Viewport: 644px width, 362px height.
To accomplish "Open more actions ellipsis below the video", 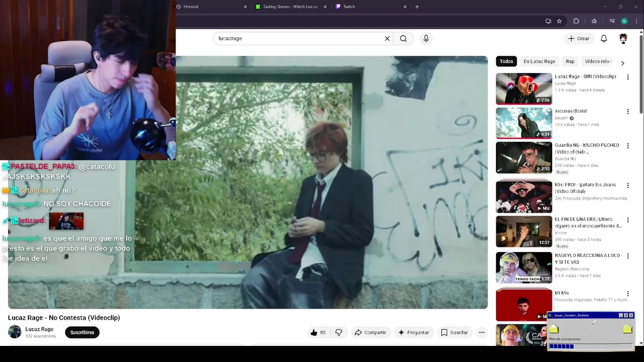I will pos(481,332).
